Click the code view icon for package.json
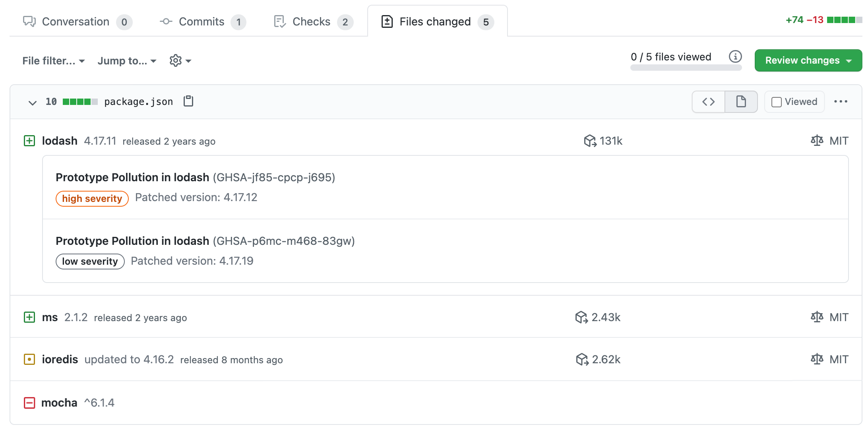This screenshot has width=868, height=434. pyautogui.click(x=709, y=101)
